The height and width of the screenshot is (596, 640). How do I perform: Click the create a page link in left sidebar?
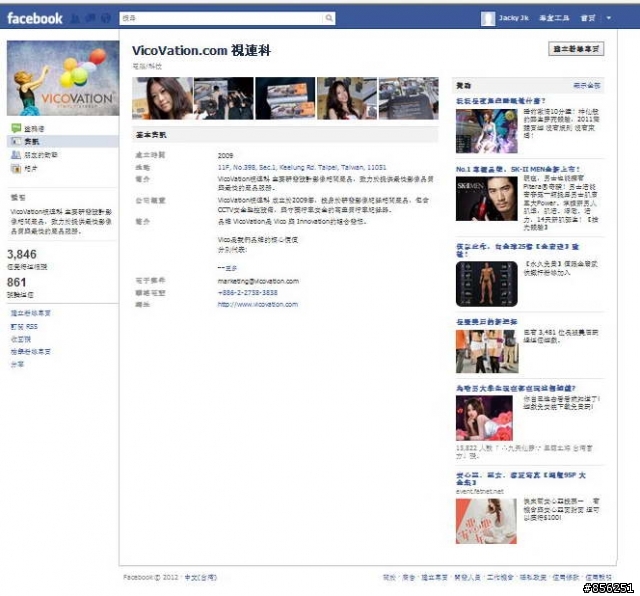(x=31, y=313)
